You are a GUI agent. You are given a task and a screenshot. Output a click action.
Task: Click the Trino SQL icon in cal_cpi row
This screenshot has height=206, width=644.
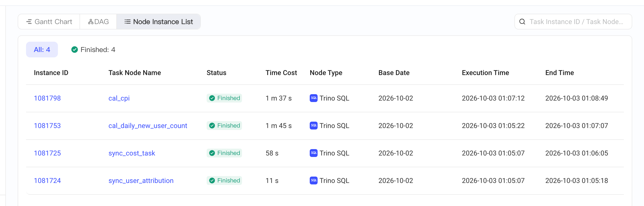(x=313, y=98)
